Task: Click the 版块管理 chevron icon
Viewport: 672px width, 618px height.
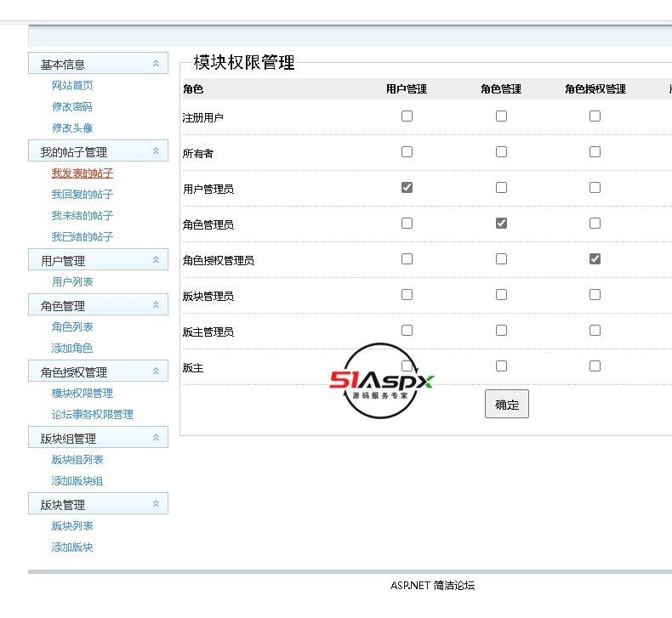Action: click(156, 504)
